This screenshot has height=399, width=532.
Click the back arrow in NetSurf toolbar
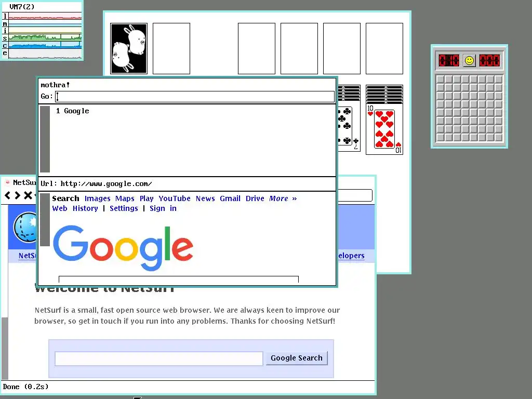click(7, 195)
